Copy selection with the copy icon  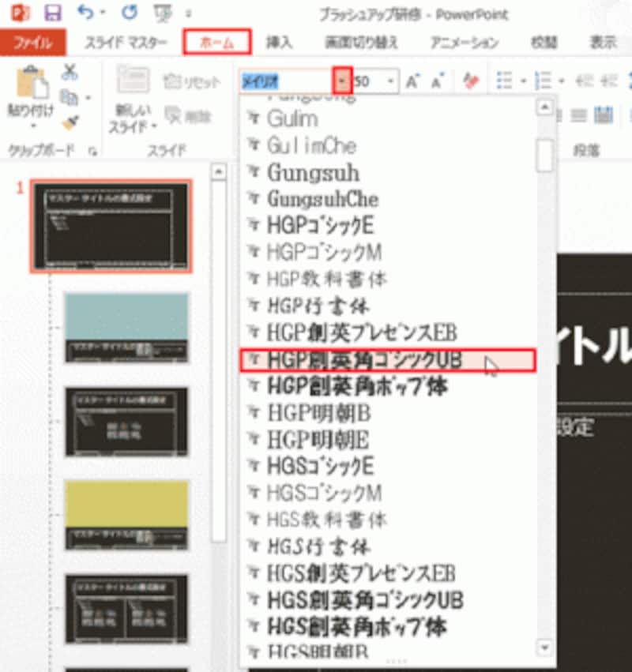70,98
